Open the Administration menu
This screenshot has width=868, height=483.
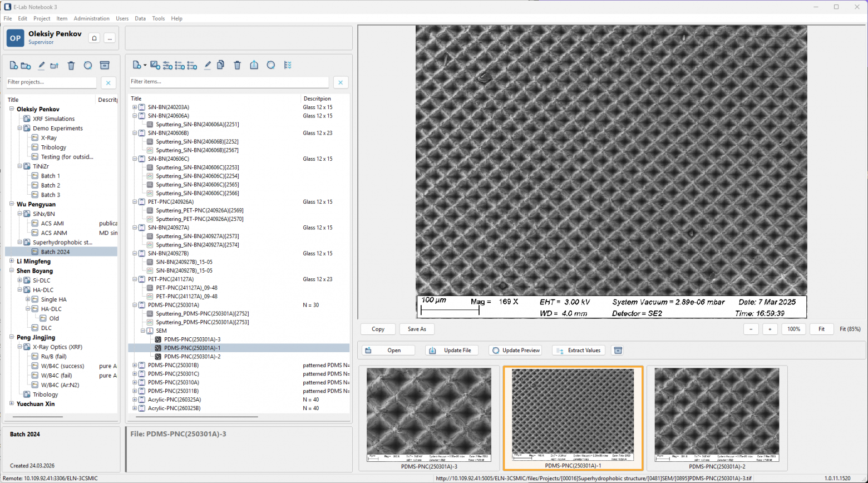91,18
